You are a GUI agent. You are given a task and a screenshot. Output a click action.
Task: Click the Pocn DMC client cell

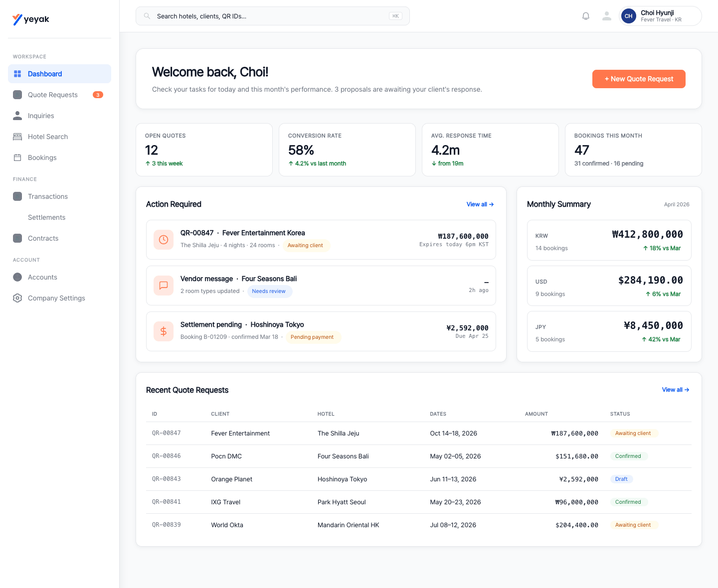tap(226, 456)
